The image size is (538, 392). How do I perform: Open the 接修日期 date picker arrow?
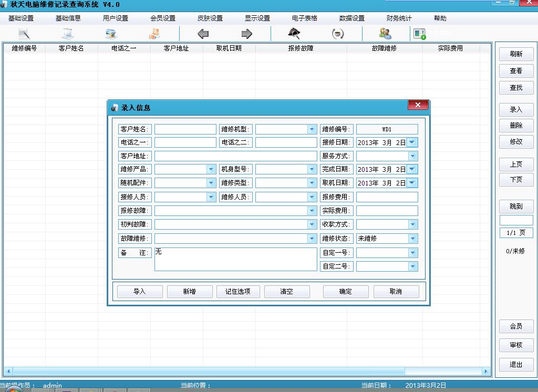click(x=412, y=142)
